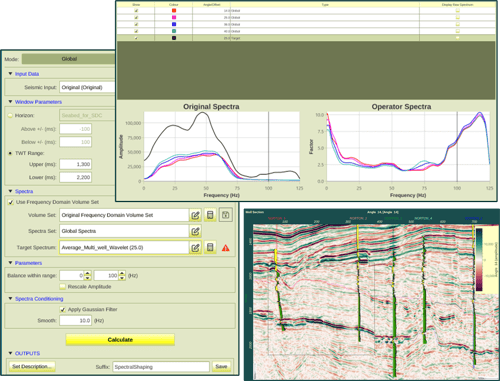Decrease the balance range upper bound of 100

click(122, 278)
